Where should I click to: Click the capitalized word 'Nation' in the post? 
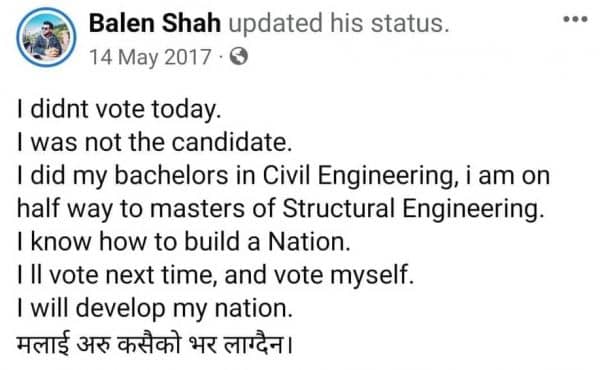pyautogui.click(x=308, y=242)
